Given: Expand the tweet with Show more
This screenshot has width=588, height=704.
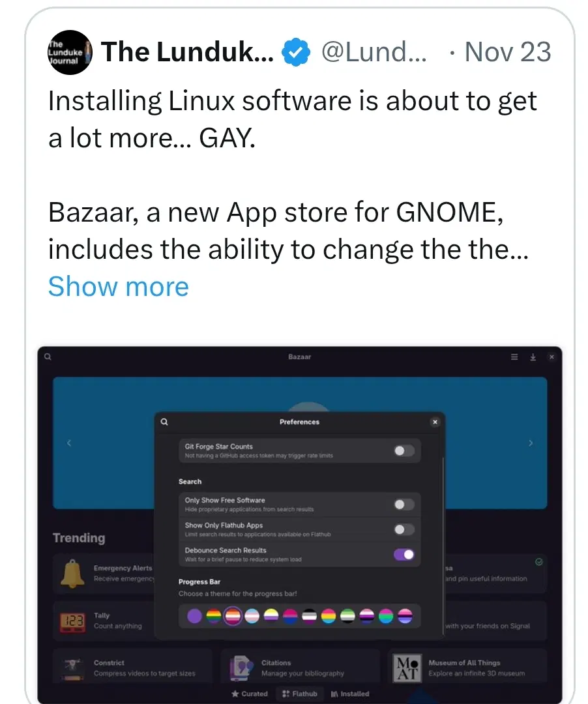Looking at the screenshot, I should (x=119, y=286).
